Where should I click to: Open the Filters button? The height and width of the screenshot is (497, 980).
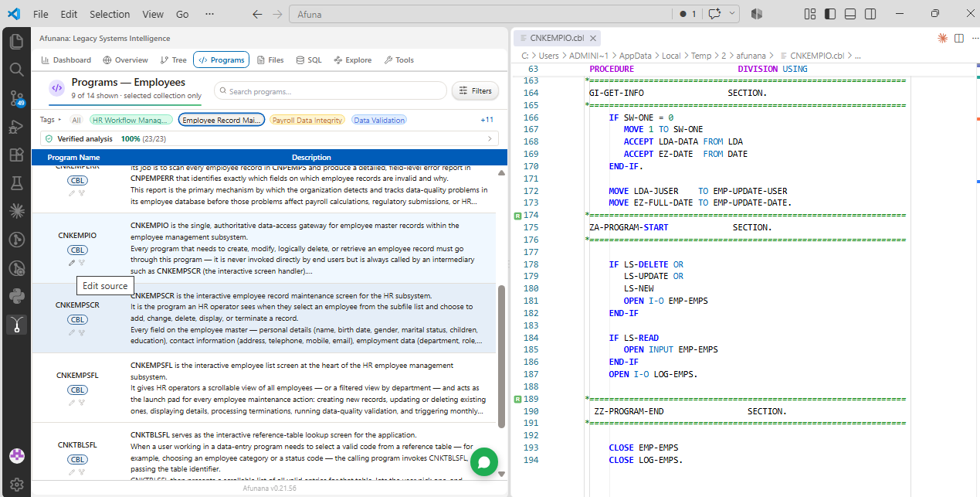(x=475, y=90)
